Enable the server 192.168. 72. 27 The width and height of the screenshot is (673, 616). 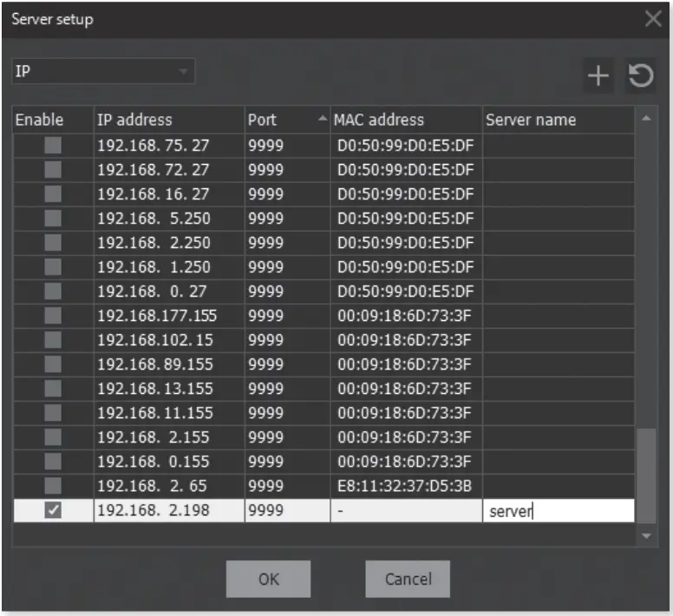pyautogui.click(x=53, y=170)
